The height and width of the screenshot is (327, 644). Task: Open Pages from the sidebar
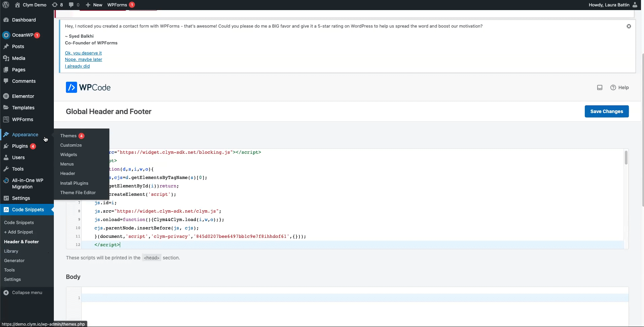[x=27, y=70]
